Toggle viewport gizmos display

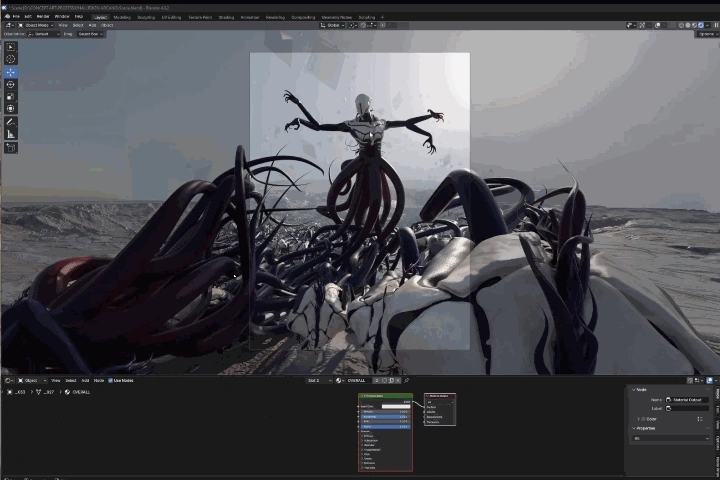point(642,25)
